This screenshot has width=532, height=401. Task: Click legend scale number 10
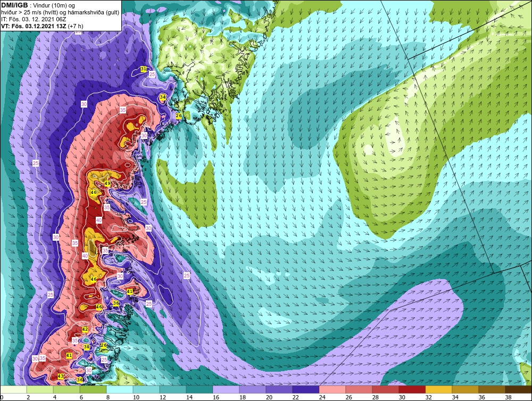pos(136,398)
